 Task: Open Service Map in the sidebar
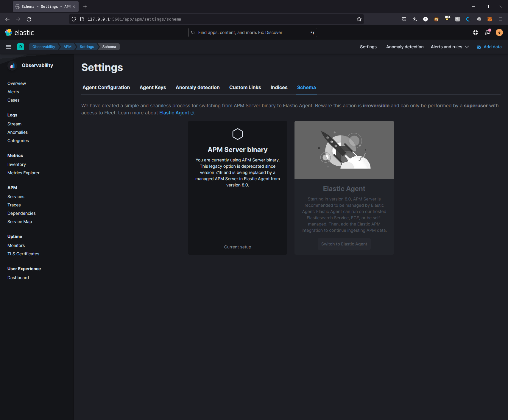tap(20, 222)
